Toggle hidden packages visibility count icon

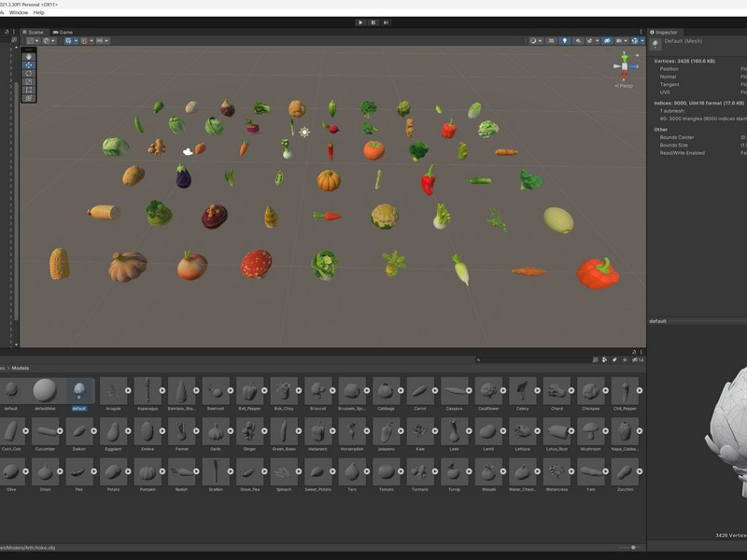coord(638,360)
